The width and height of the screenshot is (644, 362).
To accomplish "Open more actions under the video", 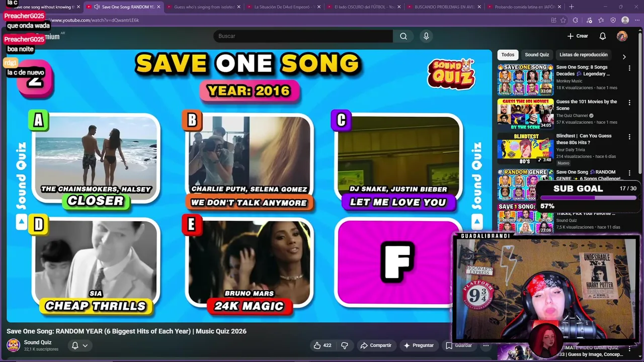I will (x=486, y=345).
